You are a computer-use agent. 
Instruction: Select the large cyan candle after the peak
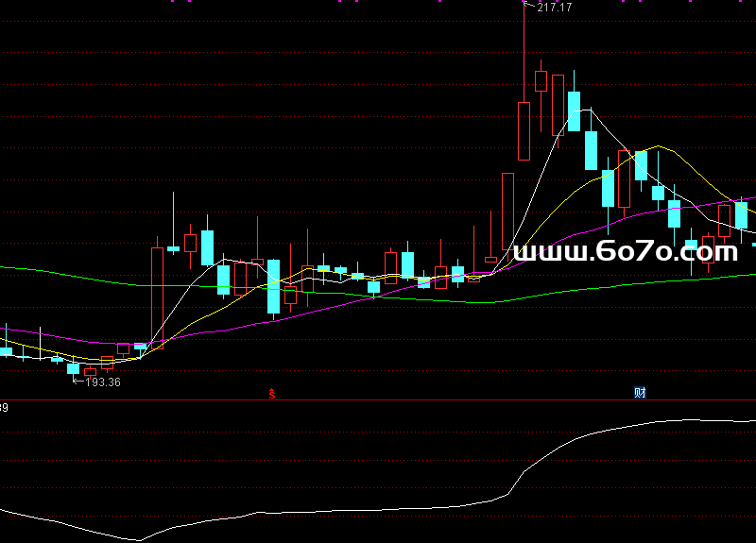573,111
